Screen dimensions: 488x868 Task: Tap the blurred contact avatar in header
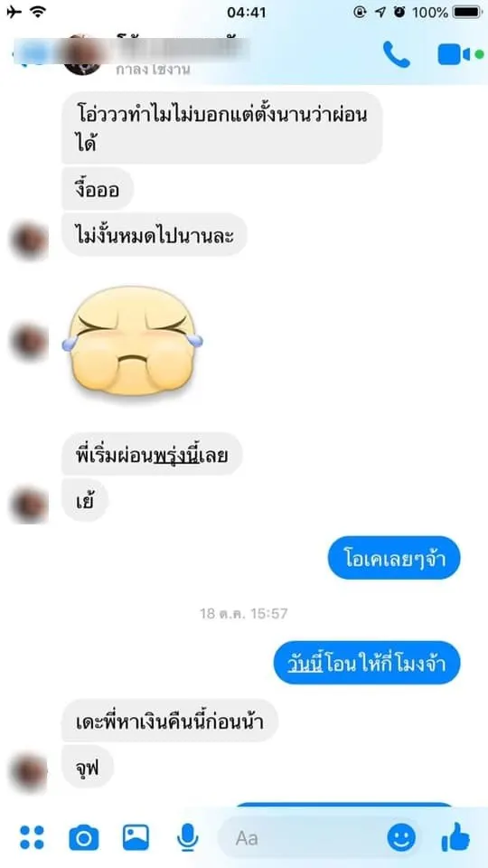(82, 54)
